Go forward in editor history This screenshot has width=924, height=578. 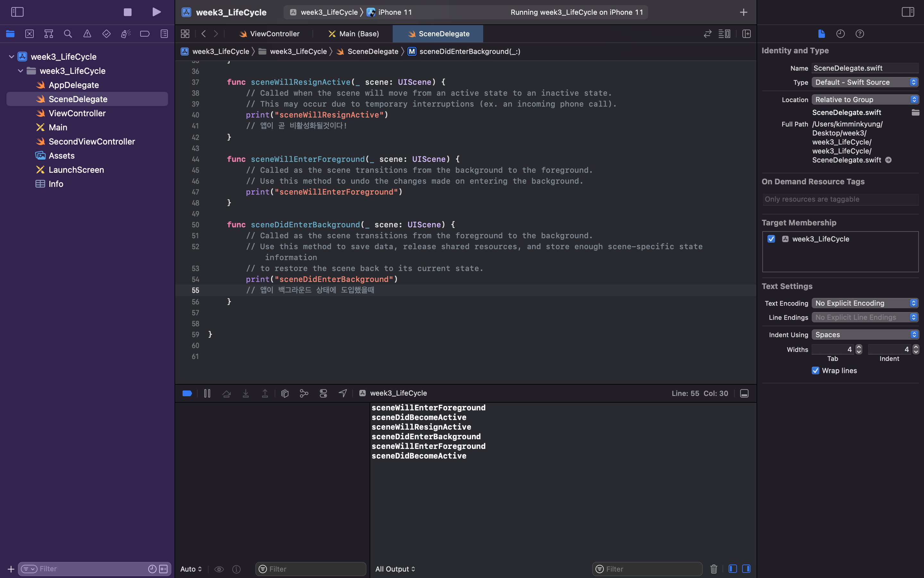216,34
